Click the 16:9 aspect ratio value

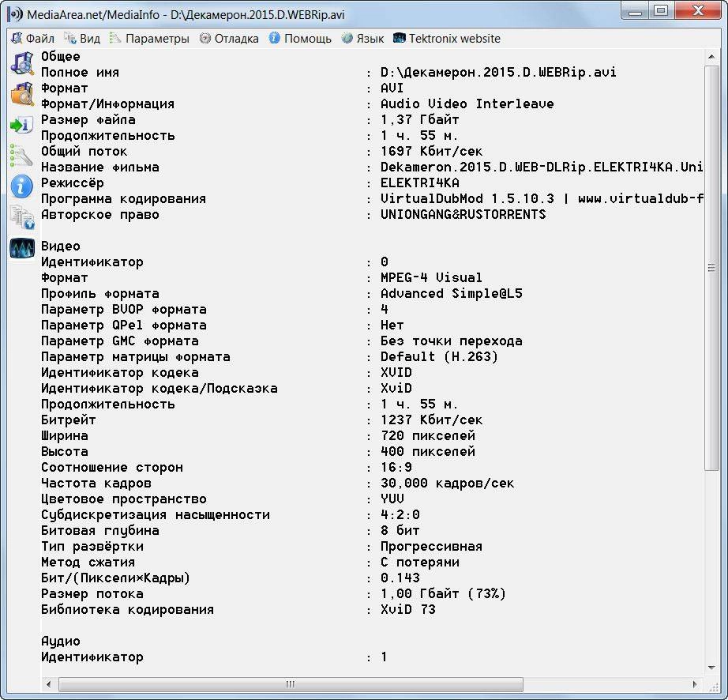(x=396, y=467)
